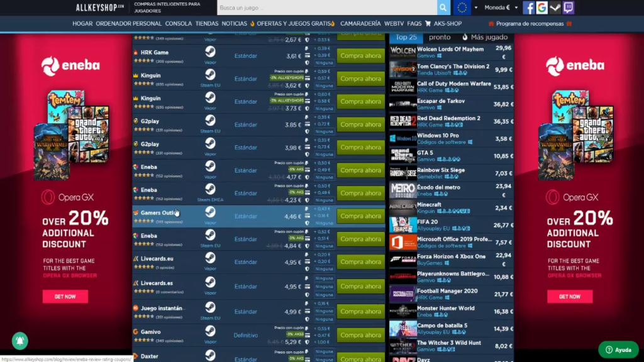Open Football Manager 2020 link
The width and height of the screenshot is (644, 362).
[447, 291]
